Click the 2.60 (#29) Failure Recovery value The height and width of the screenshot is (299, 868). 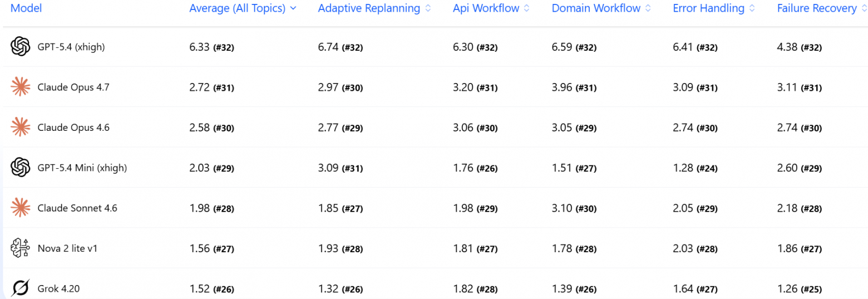tap(800, 168)
